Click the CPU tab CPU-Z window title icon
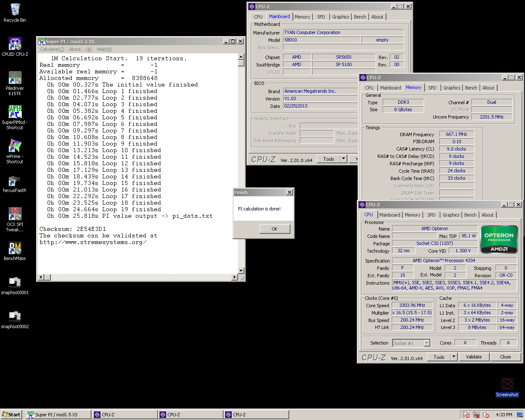The image size is (525, 420). 362,205
